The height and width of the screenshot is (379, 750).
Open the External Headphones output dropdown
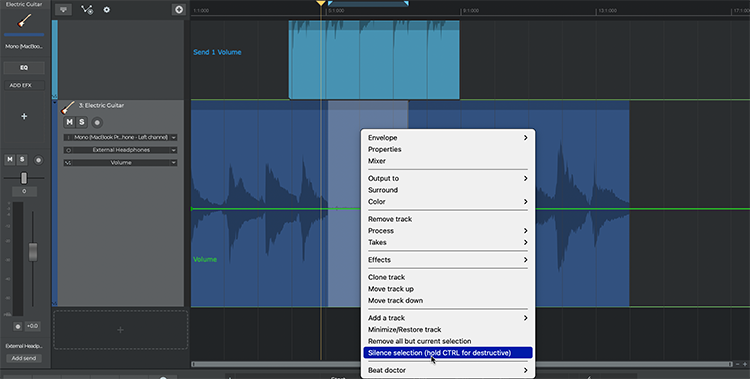(120, 150)
